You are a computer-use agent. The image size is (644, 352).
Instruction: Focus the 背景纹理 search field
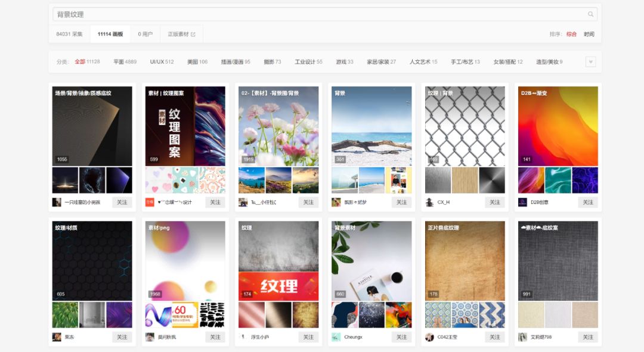click(x=324, y=14)
